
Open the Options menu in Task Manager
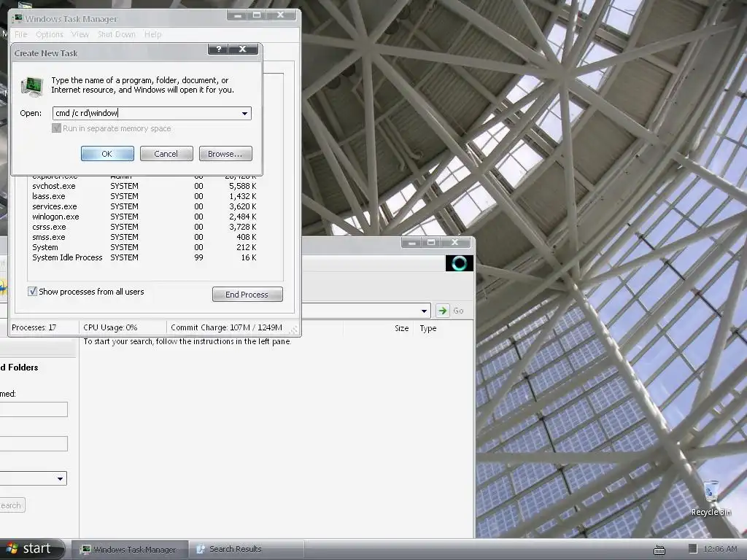50,34
